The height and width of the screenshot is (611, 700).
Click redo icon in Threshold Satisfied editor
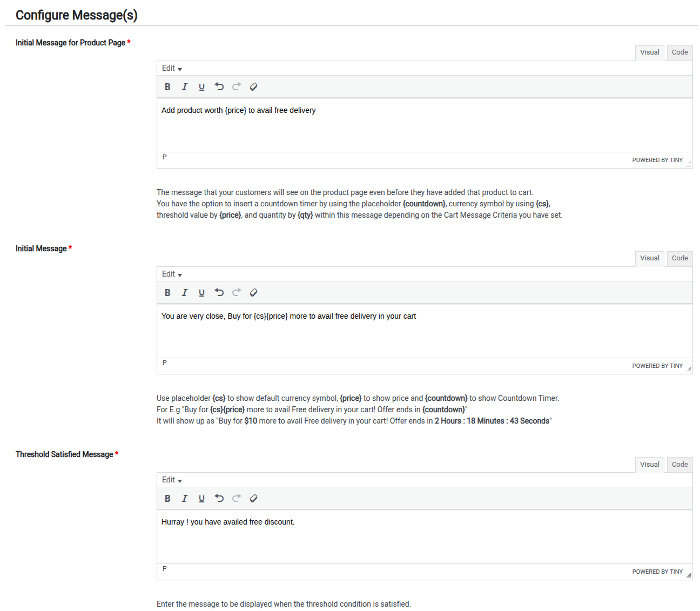point(236,499)
